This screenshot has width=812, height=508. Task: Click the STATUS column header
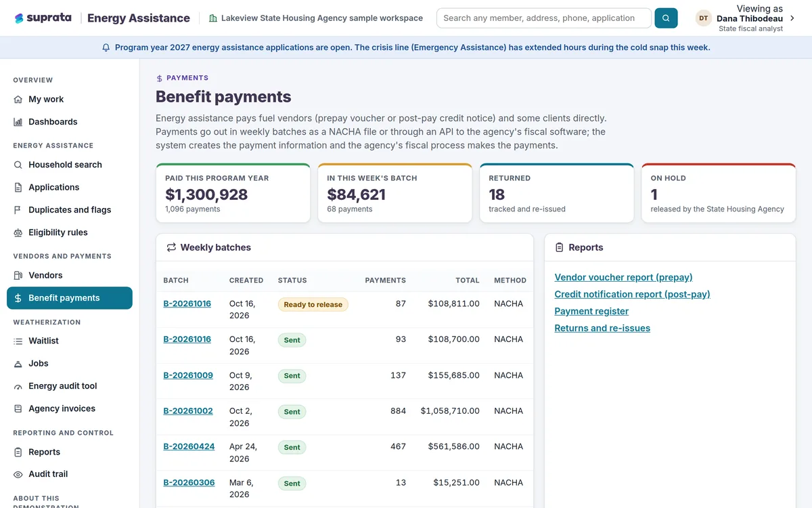[x=292, y=280]
